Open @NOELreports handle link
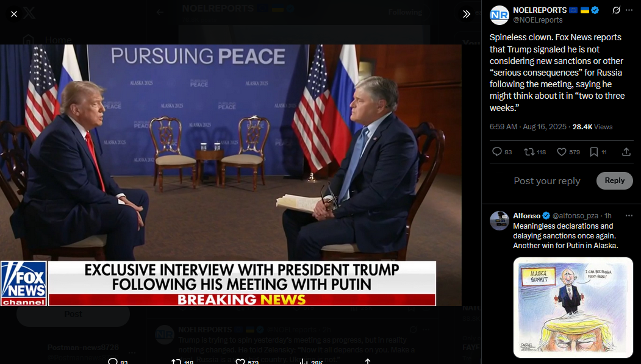Screen dimensions: 641x364 tap(537, 20)
